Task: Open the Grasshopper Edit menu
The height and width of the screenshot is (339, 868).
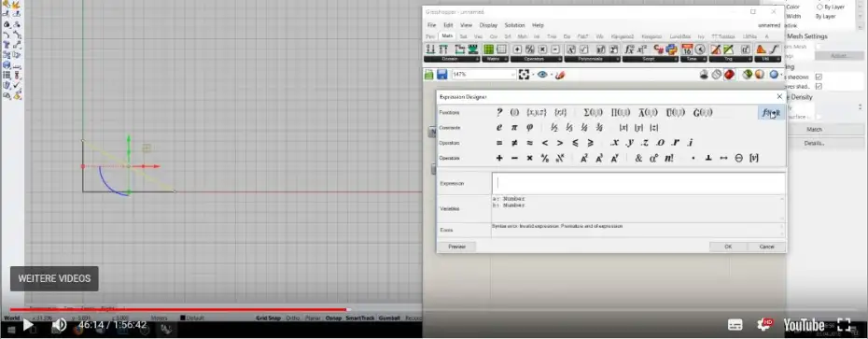Action: click(448, 25)
